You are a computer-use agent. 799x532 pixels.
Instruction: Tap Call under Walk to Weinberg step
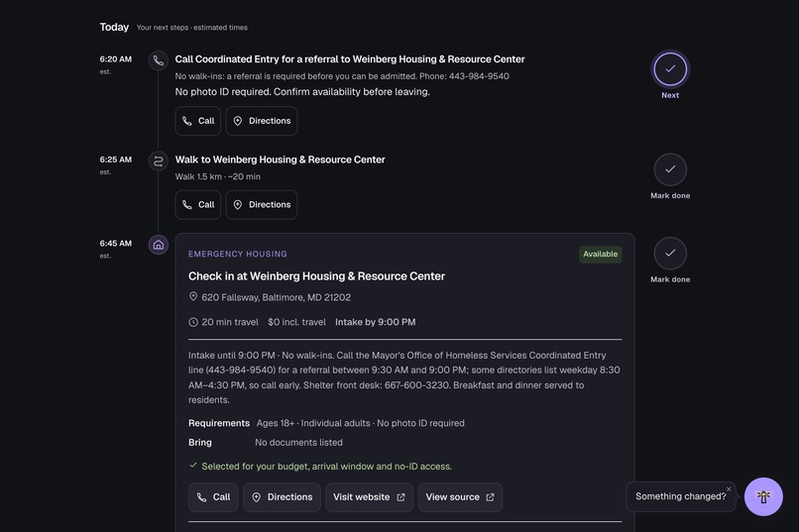(197, 205)
